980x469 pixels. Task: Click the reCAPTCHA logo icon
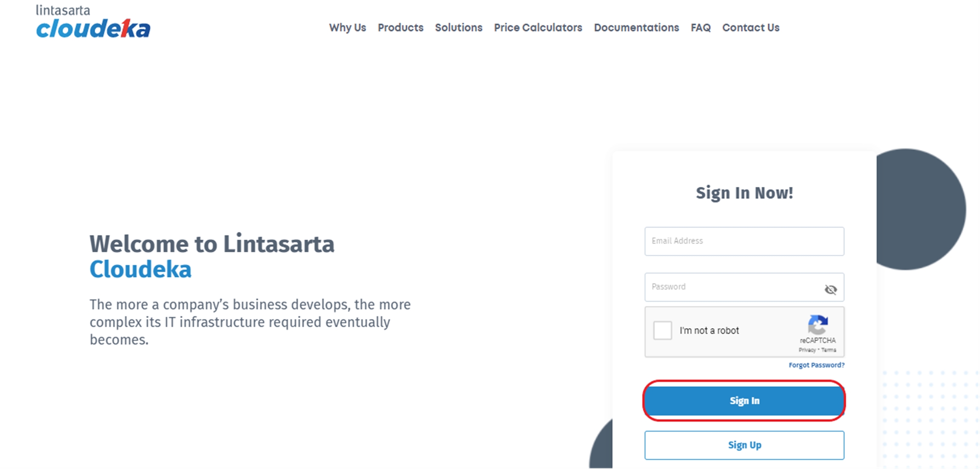point(818,325)
